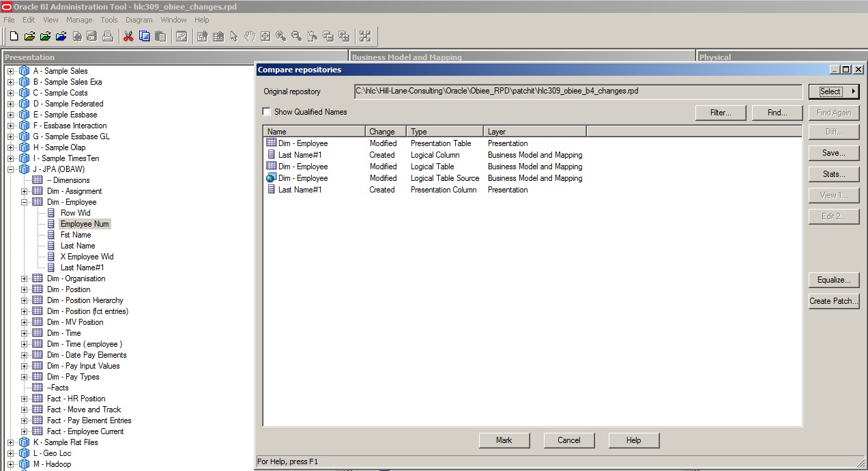Image resolution: width=868 pixels, height=471 pixels.
Task: Open the Manage menu
Action: [x=79, y=20]
